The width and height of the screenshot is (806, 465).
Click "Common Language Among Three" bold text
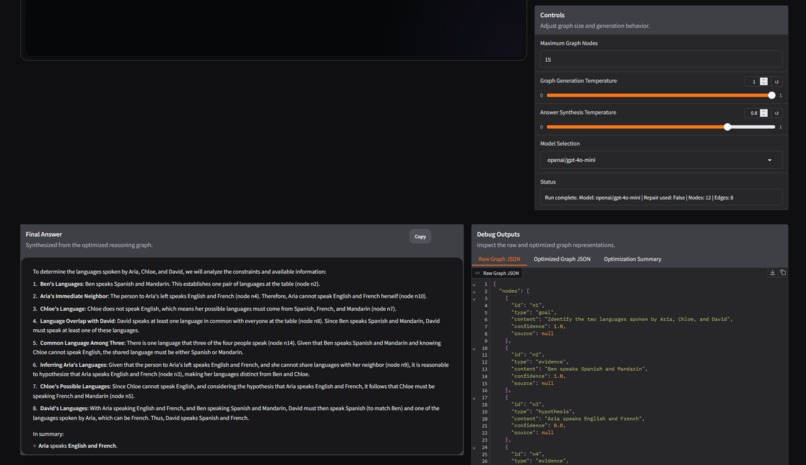pos(83,343)
